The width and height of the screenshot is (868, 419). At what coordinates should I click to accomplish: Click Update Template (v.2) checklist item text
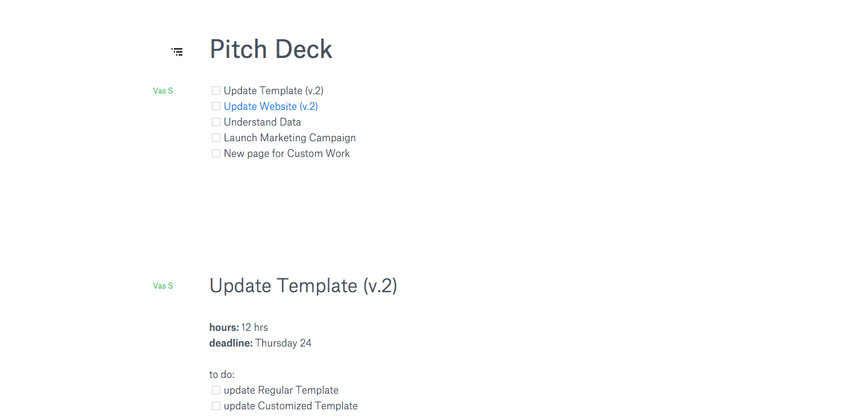[273, 91]
